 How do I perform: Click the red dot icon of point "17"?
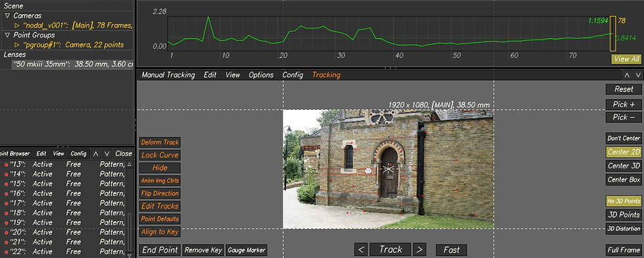point(6,203)
